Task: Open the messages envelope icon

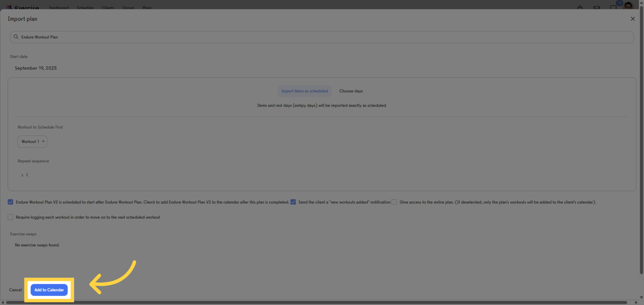Action: [x=596, y=8]
